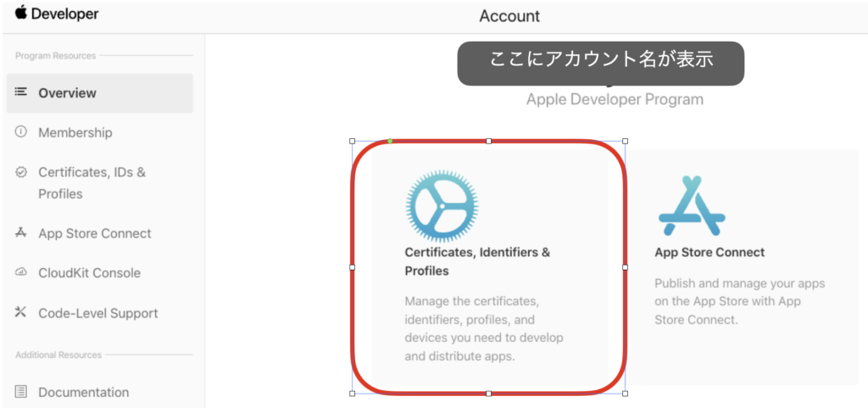This screenshot has height=408, width=868.
Task: Open Documentation under Additional Resources
Action: click(x=83, y=392)
